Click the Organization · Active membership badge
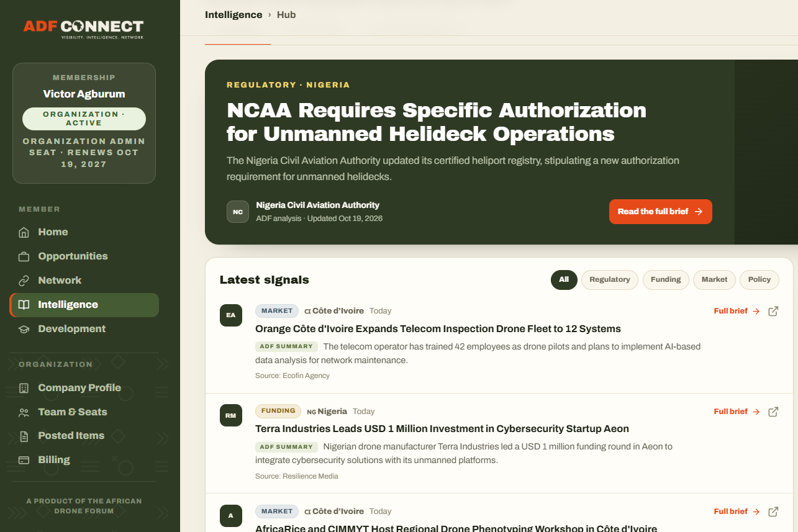 coord(84,119)
